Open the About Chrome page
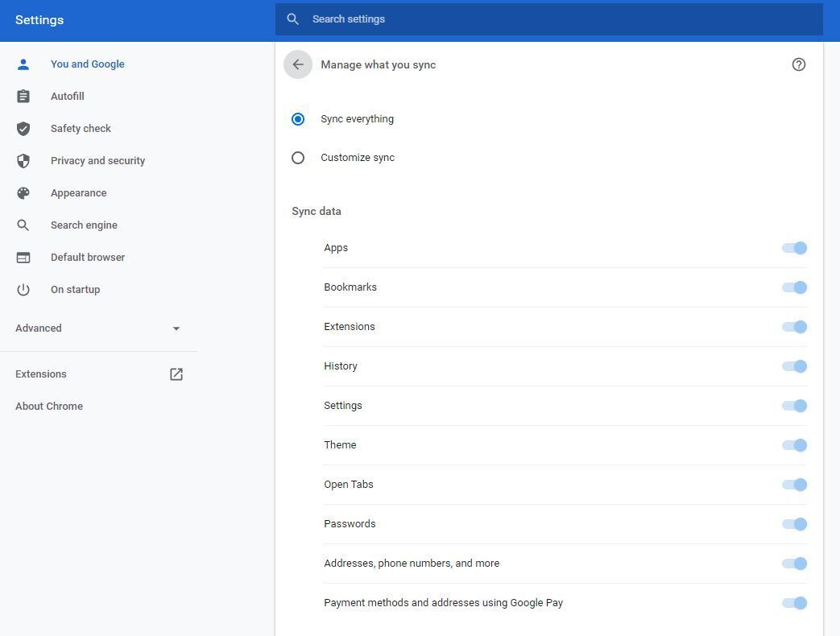This screenshot has width=840, height=636. click(x=49, y=407)
